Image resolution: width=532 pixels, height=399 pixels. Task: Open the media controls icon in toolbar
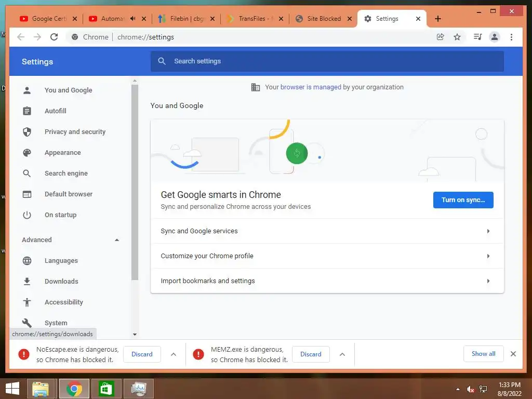point(478,37)
